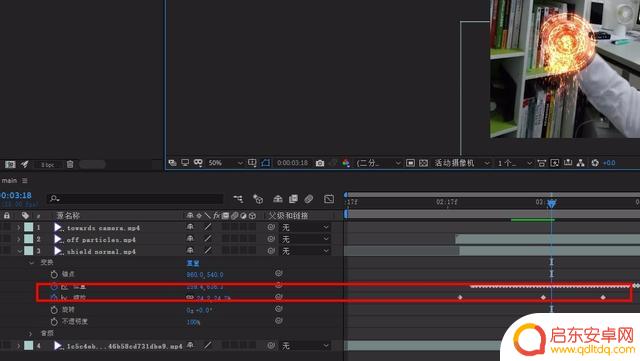Viewport: 640px width, 361px height.
Task: Collapse the shield normal.mp4 layer
Action: pos(19,251)
